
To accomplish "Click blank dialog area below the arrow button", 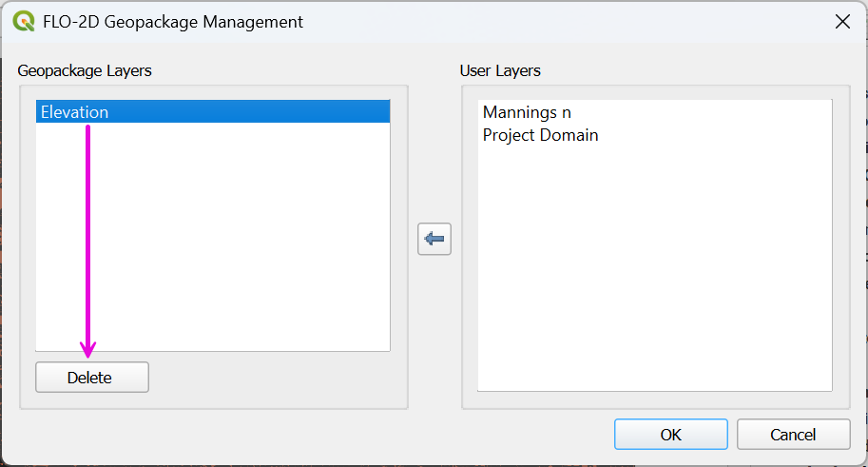I will click(x=434, y=333).
